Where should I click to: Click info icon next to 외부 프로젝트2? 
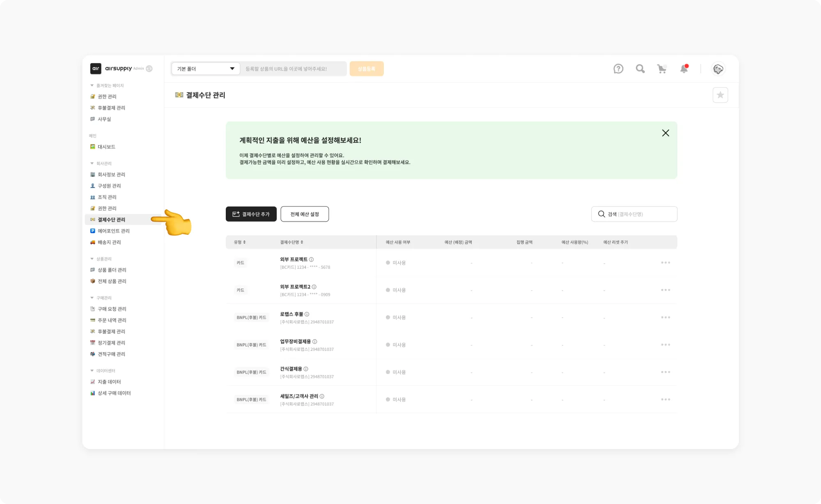point(314,287)
